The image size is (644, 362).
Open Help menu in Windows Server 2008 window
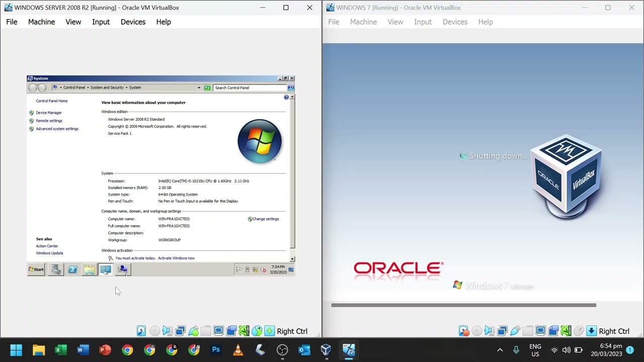point(164,22)
